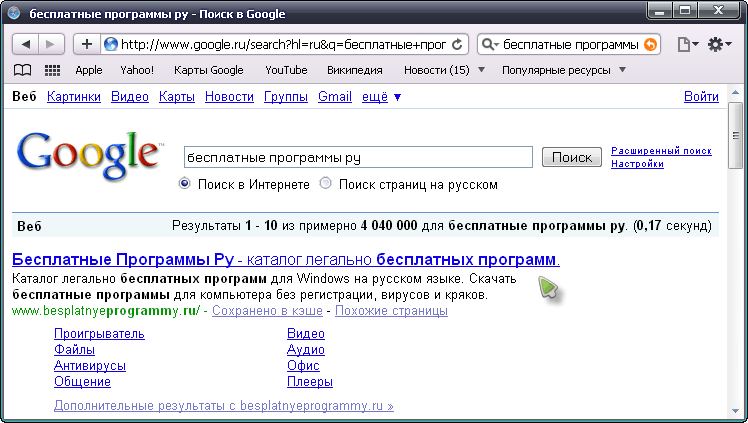Select Поиск в Интернете radio option
Image resolution: width=748 pixels, height=423 pixels.
click(x=185, y=183)
